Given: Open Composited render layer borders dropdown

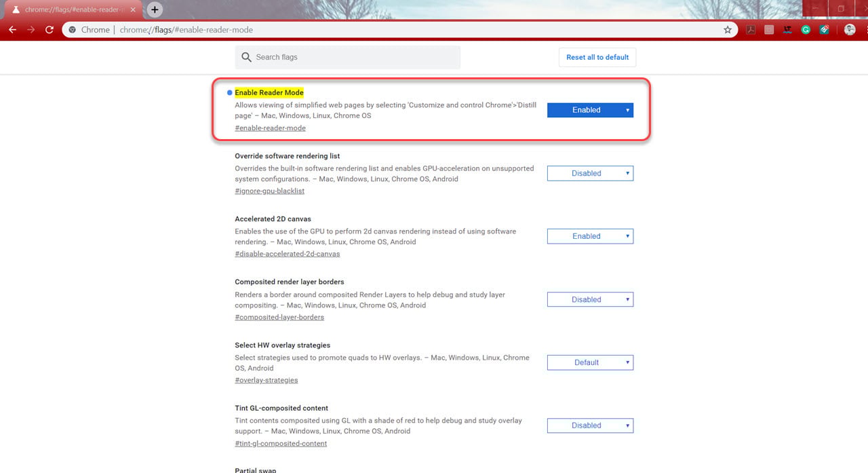Looking at the screenshot, I should (x=590, y=299).
